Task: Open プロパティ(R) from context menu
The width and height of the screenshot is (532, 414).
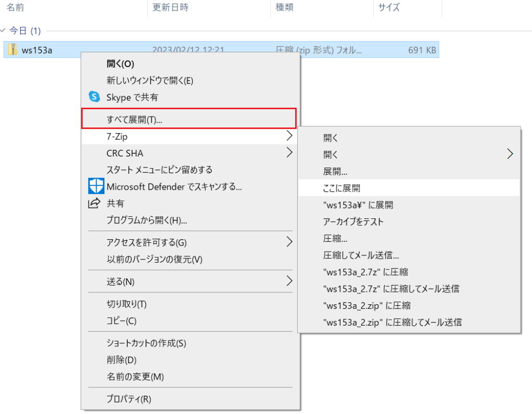Action: [x=129, y=399]
